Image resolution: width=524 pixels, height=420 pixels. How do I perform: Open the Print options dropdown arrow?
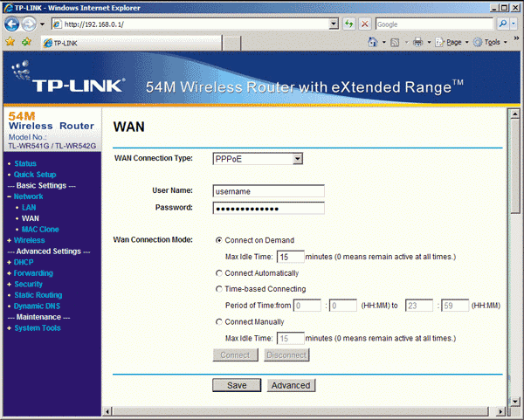click(429, 43)
